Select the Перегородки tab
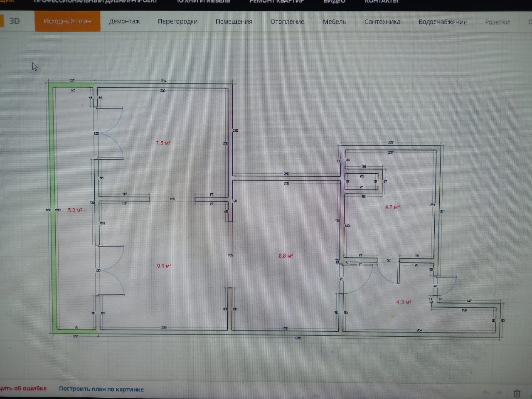 click(x=177, y=21)
